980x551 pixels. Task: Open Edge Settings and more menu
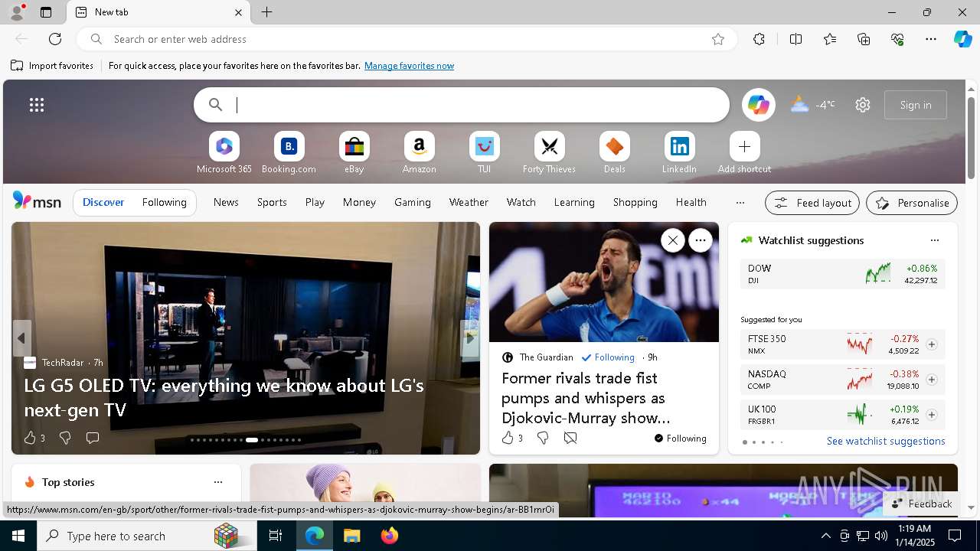pos(931,39)
